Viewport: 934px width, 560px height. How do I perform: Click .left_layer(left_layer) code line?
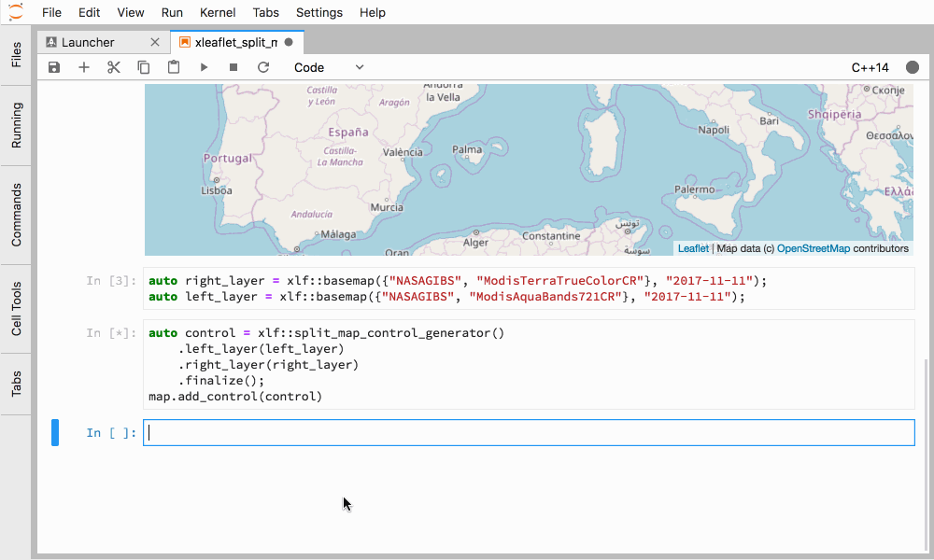pos(261,349)
